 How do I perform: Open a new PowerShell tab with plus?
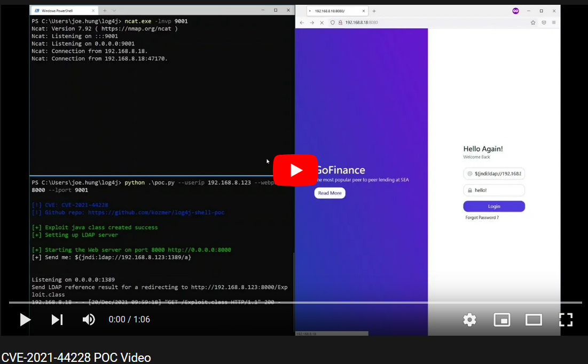[x=105, y=11]
